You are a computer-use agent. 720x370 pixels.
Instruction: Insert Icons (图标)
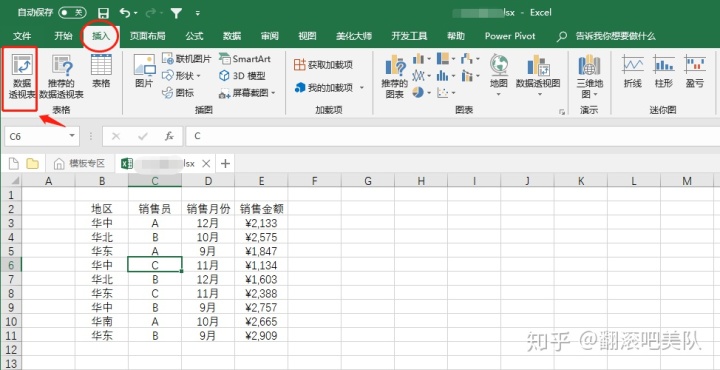[178, 93]
